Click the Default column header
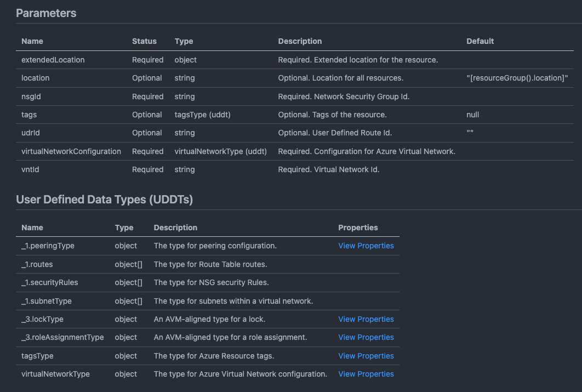Image resolution: width=582 pixels, height=392 pixels. pos(480,41)
